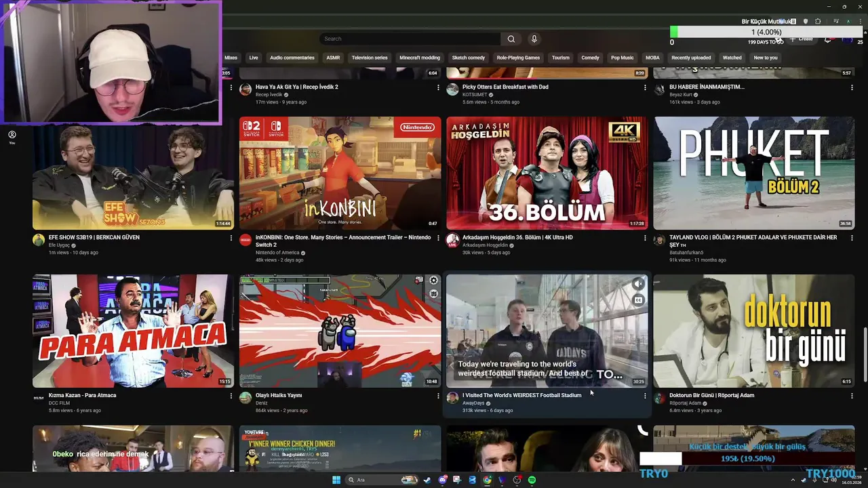This screenshot has height=488, width=868.
Task: Play the doktorun bir günü thumbnail
Action: pos(753,331)
